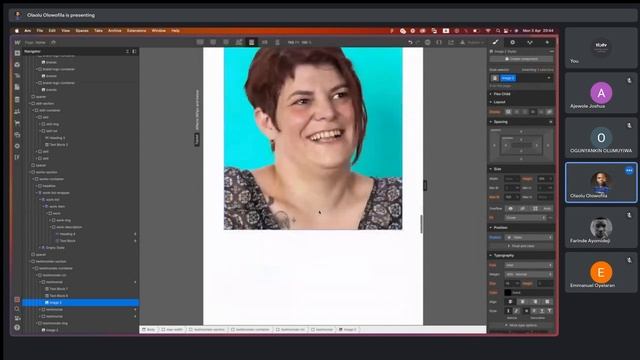
Task: Justify text in Typography align row
Action: pyautogui.click(x=547, y=302)
